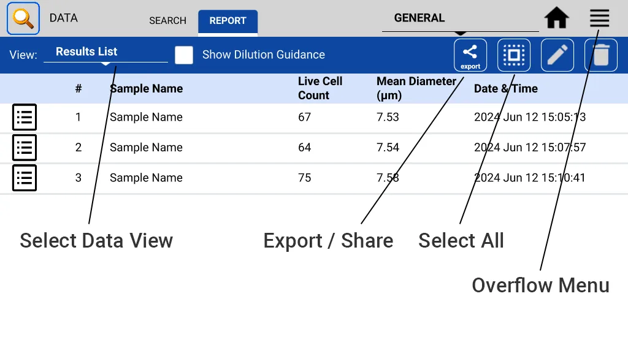Select Mean Diameter value 7.54

click(x=388, y=148)
